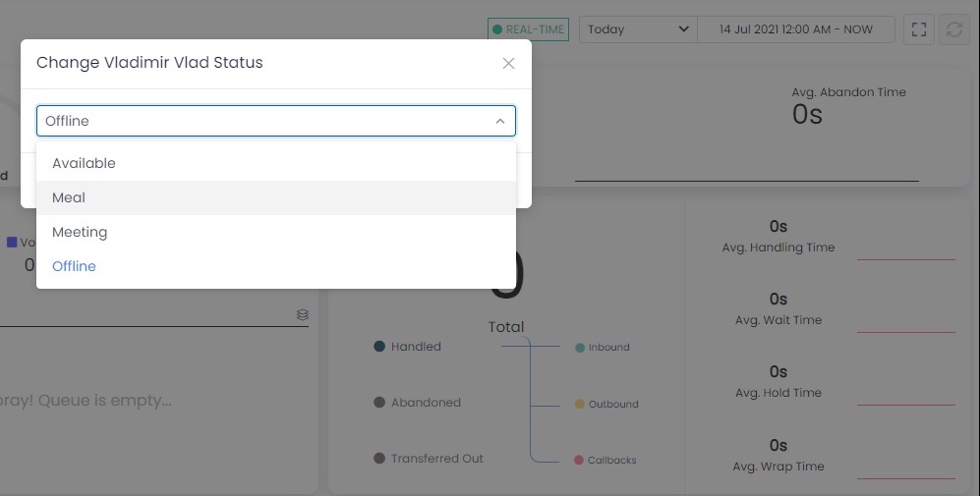Viewport: 980px width, 496px height.
Task: Click the stacked layers icon above queue
Action: click(x=303, y=314)
